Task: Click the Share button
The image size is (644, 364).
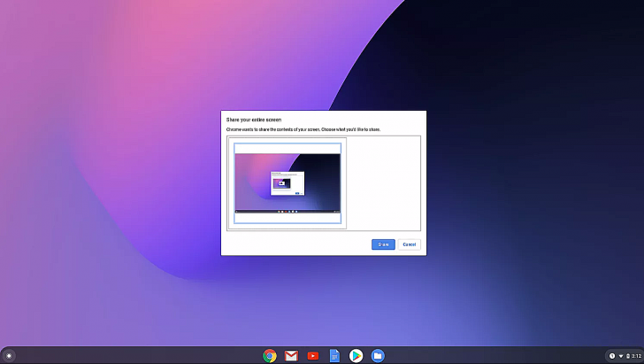Action: click(x=383, y=244)
